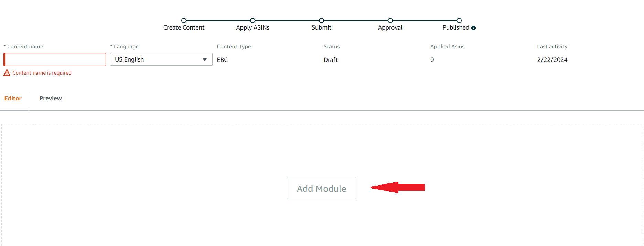Click the Content name field label
The width and height of the screenshot is (644, 246).
click(x=23, y=47)
